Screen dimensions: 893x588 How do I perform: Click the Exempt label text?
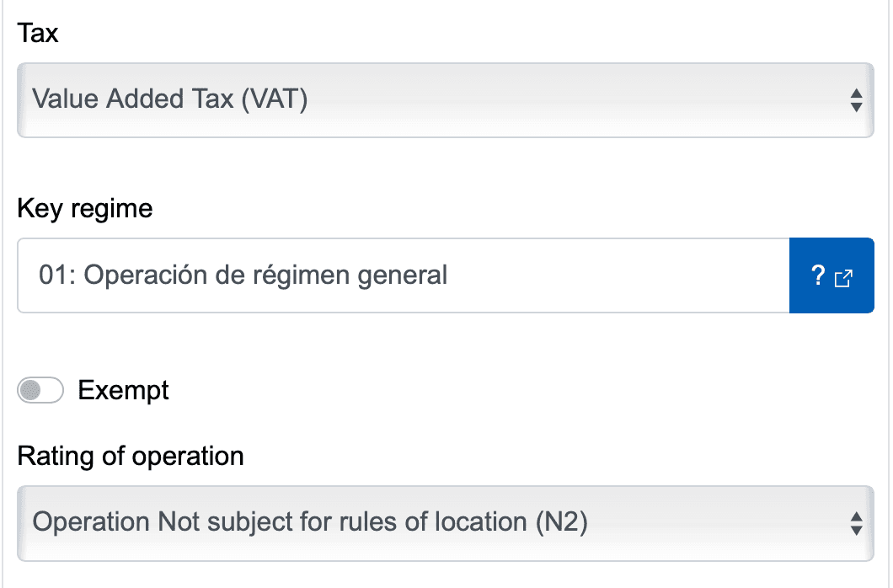click(x=123, y=390)
